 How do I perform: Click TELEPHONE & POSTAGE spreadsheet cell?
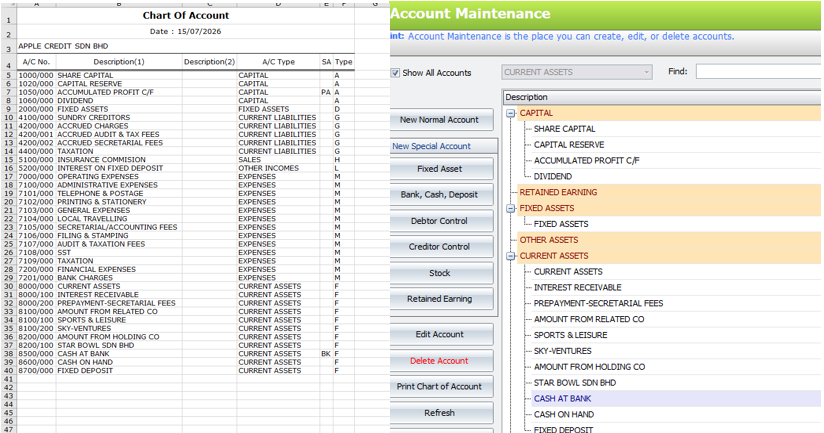tap(119, 193)
